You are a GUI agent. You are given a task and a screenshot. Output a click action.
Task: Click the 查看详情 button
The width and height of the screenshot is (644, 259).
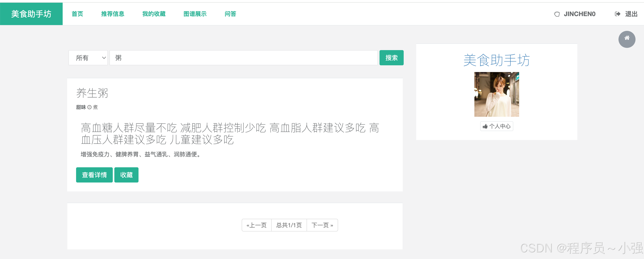tap(94, 175)
